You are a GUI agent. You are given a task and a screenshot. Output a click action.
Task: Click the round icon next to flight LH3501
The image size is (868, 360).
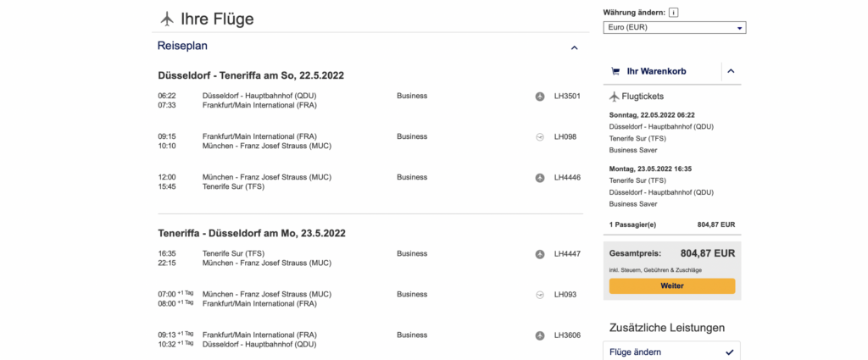[540, 97]
